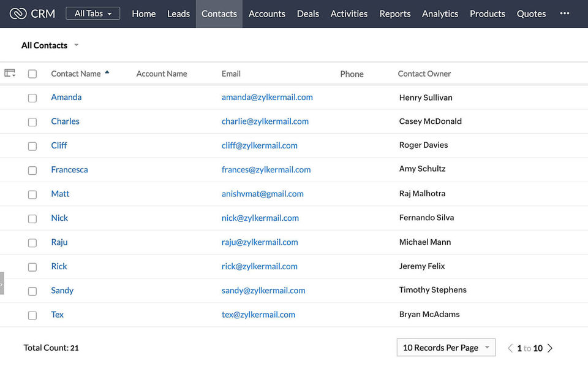The height and width of the screenshot is (368, 588).
Task: Click the CRM logo icon
Action: (18, 13)
